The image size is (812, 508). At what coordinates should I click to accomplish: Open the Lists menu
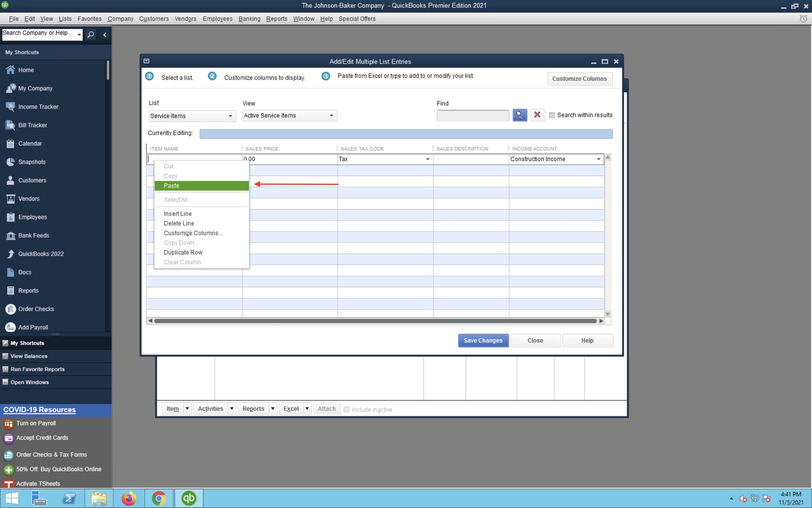(65, 19)
